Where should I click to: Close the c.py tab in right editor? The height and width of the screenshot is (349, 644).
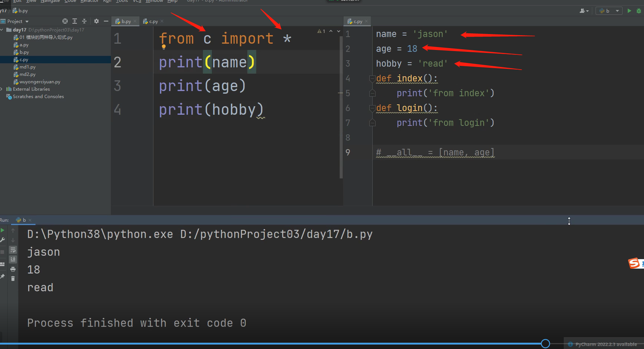click(366, 21)
